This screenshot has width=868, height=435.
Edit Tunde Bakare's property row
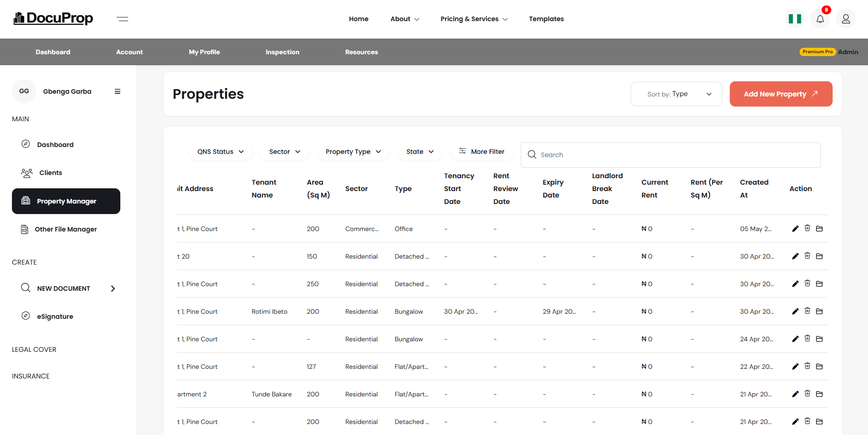pyautogui.click(x=795, y=394)
